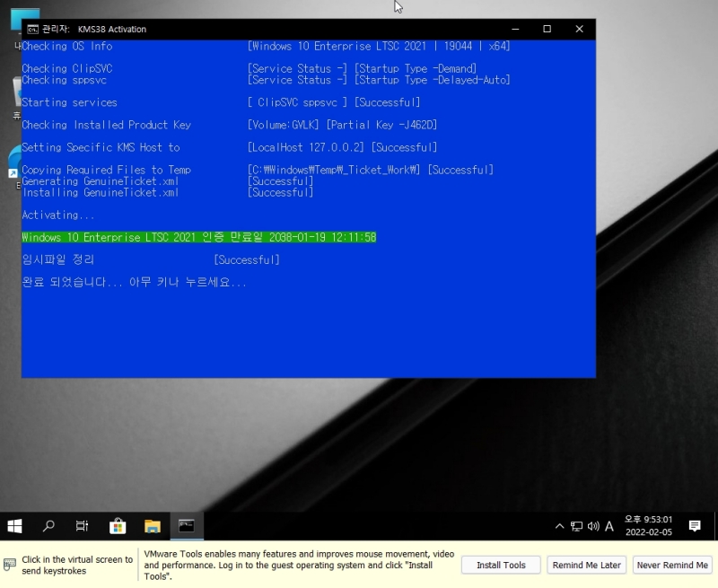
Task: Click '[LocalHost 127.0.0.2]' text
Action: pos(306,147)
